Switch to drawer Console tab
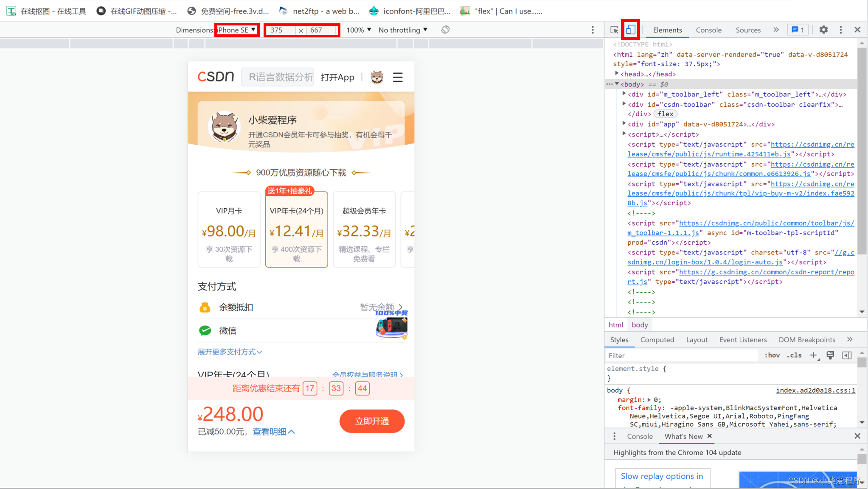Viewport: 868px width, 489px height. (x=640, y=436)
